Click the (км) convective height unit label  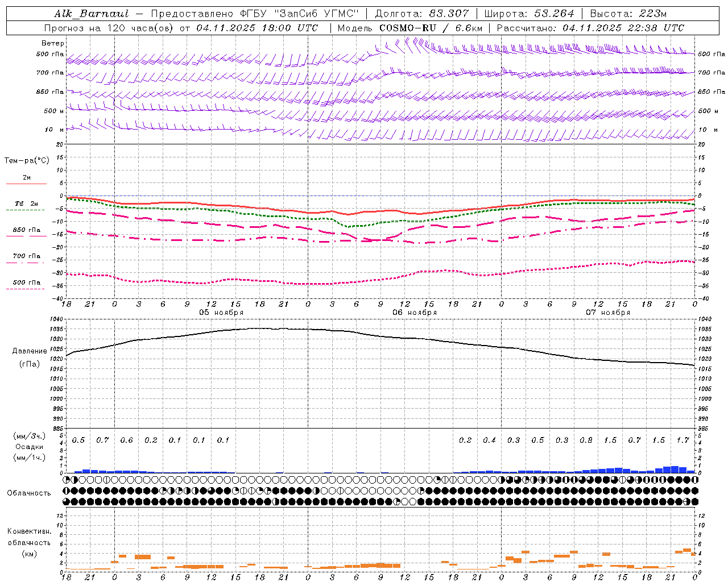tap(29, 554)
